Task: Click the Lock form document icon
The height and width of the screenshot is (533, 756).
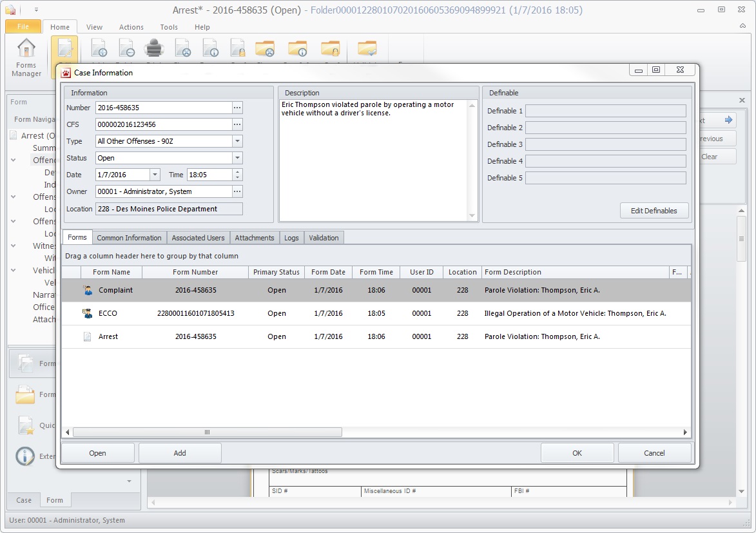Action: click(238, 48)
